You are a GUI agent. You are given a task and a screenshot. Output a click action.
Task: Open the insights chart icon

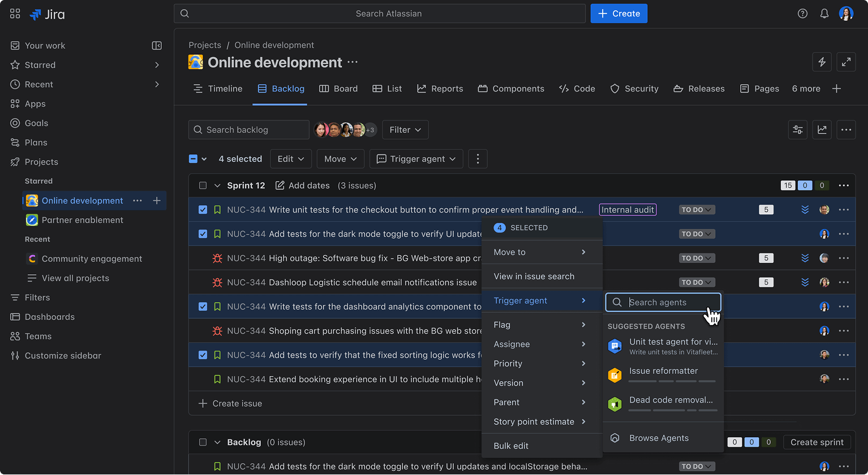[822, 129]
